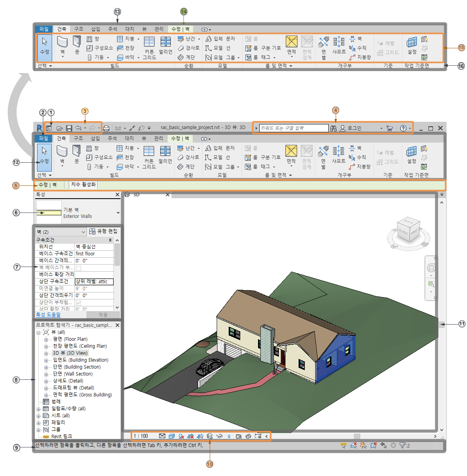
Task: Click the ViewCube in the 3D view
Action: pyautogui.click(x=408, y=229)
